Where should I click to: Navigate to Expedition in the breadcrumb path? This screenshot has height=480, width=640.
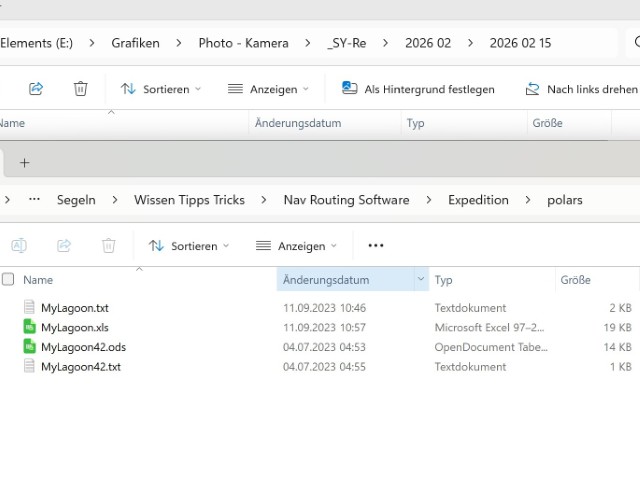pyautogui.click(x=478, y=200)
